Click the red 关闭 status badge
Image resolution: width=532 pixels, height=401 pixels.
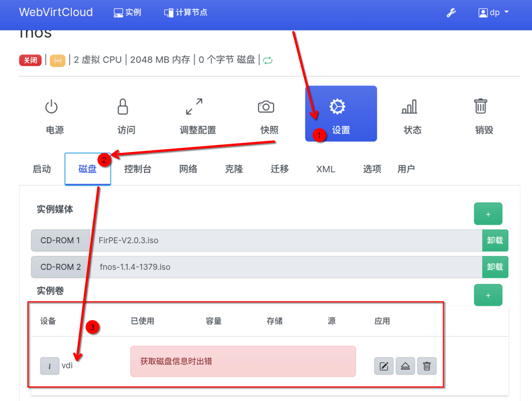[x=30, y=60]
